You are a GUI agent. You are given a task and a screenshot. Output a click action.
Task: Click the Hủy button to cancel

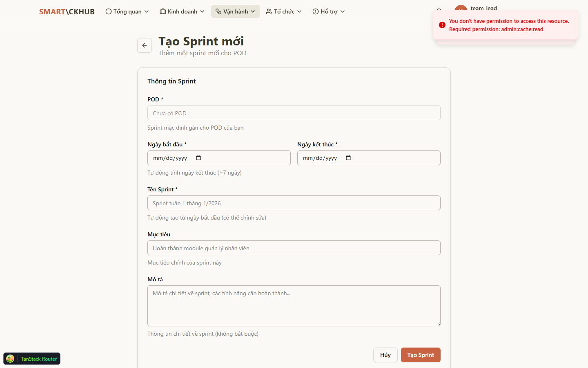[x=385, y=355]
